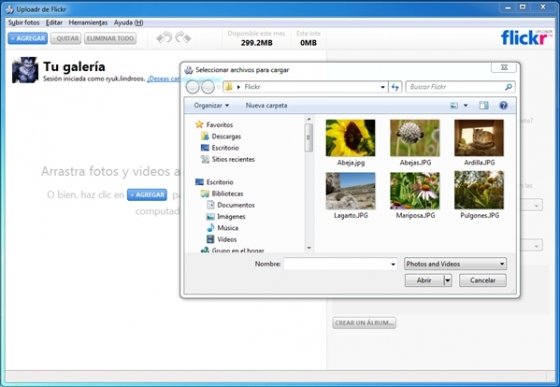Select the Mariposa.JPG thumbnail

pyautogui.click(x=415, y=190)
